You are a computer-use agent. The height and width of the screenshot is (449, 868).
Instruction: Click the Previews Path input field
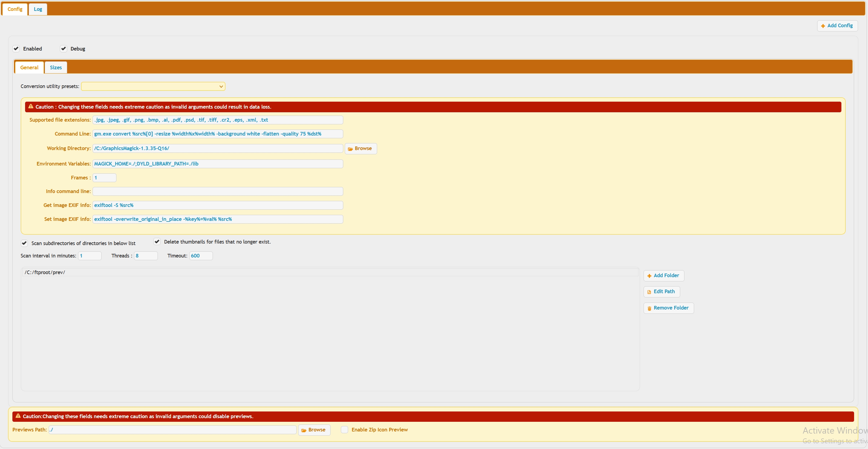pyautogui.click(x=172, y=430)
